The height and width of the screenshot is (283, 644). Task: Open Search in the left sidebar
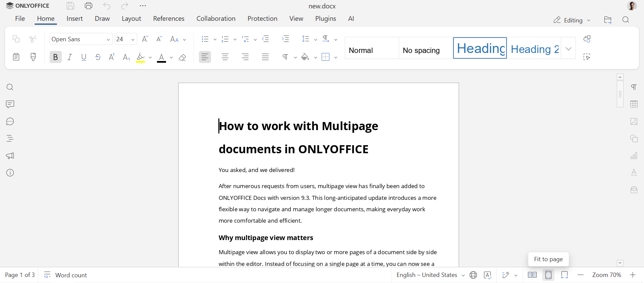(10, 87)
